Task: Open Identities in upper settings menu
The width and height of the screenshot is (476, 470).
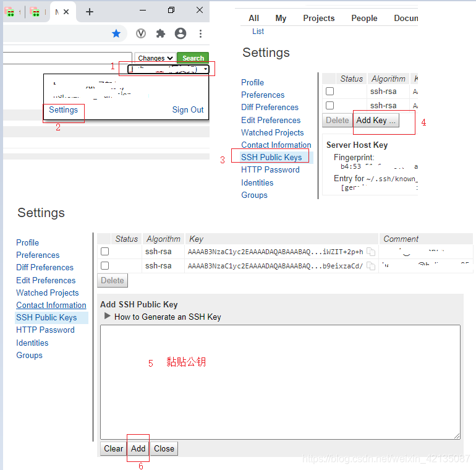Action: coord(257,182)
